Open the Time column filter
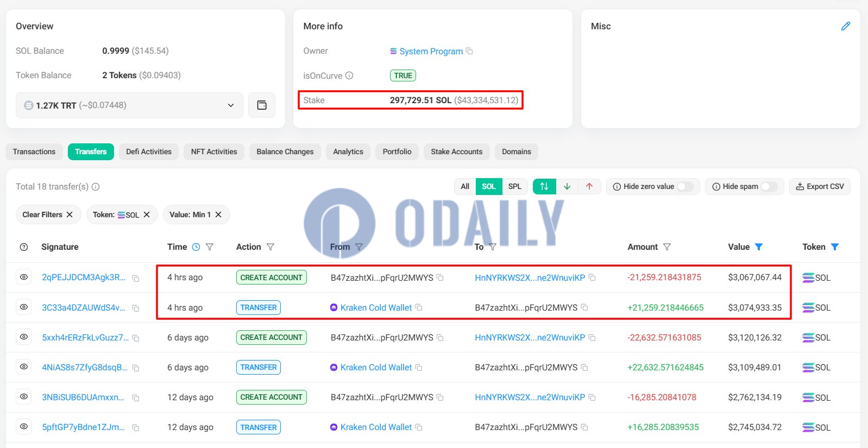Screen dimensions: 868x448 210,247
